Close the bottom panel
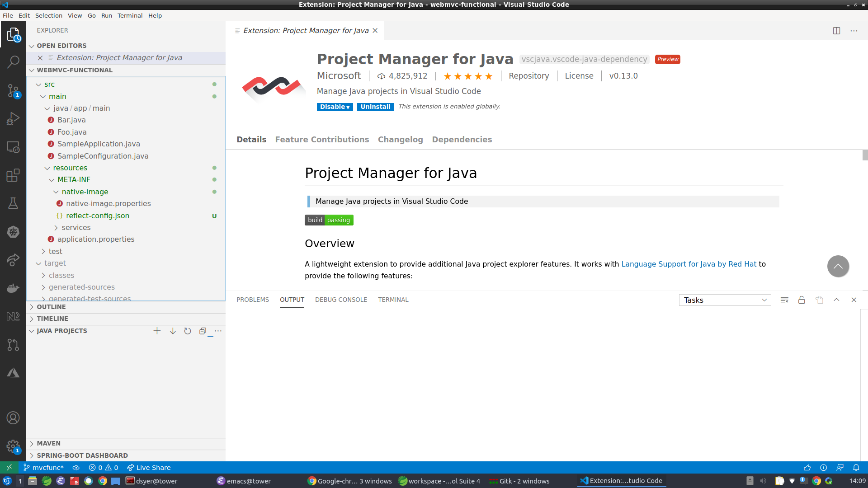This screenshot has height=488, width=868. click(854, 300)
